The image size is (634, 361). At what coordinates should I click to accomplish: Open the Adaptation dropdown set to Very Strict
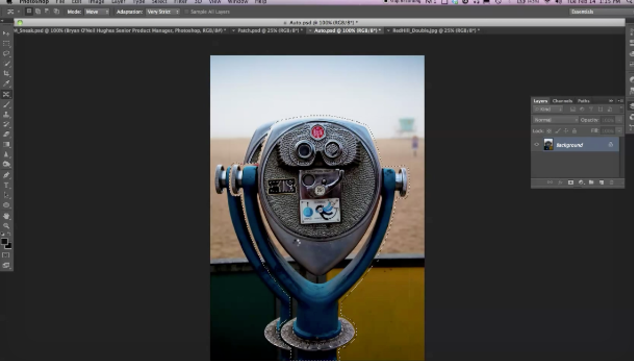tap(163, 12)
